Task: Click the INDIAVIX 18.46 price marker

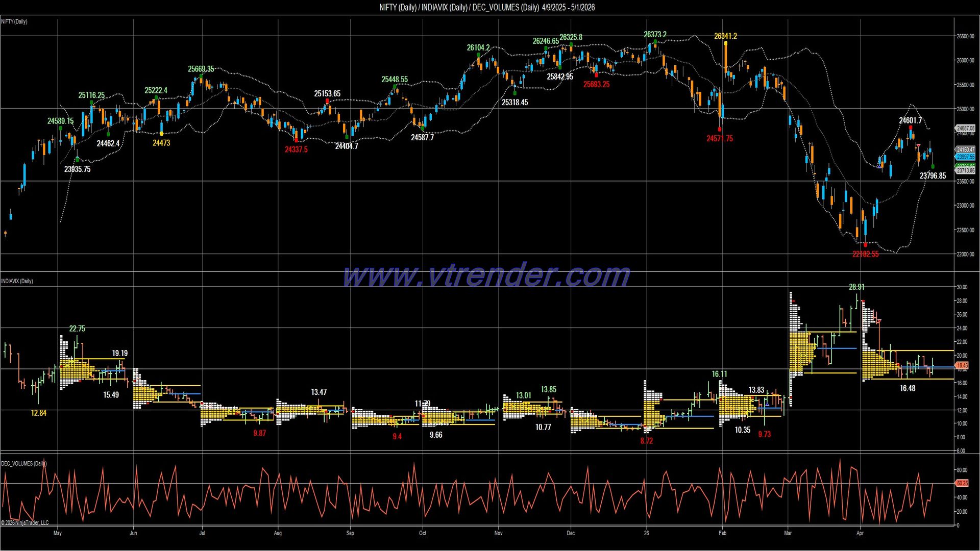Action: [x=962, y=366]
